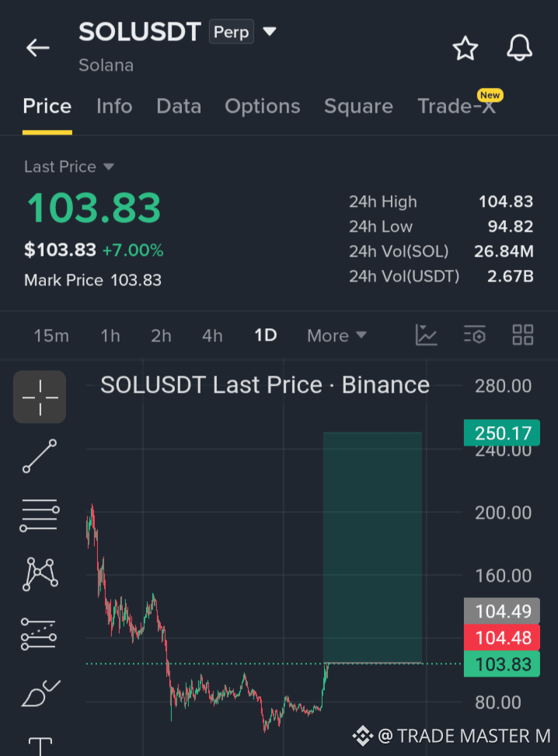Click the Mark Price 103.83 line
This screenshot has width=558, height=756.
tap(92, 280)
